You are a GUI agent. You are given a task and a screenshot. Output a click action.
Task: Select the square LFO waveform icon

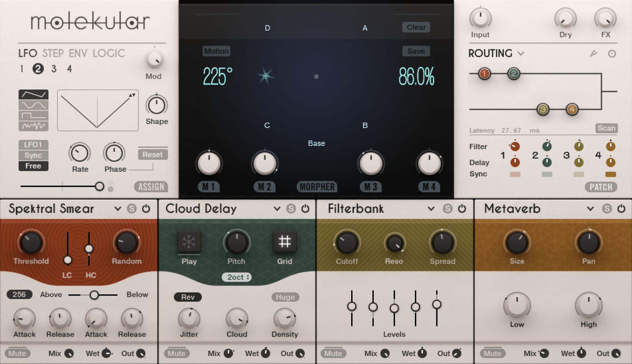click(x=33, y=115)
